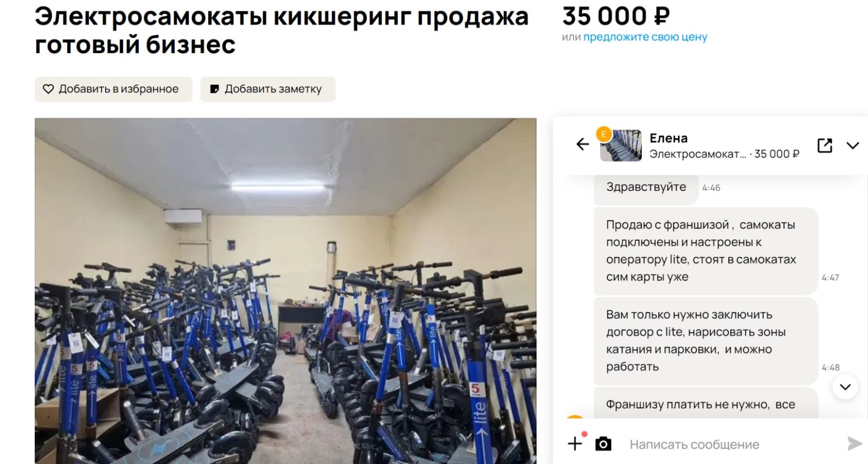Click the note icon beside Добавить заметку
Image resolution: width=868 pixels, height=464 pixels.
click(x=214, y=89)
